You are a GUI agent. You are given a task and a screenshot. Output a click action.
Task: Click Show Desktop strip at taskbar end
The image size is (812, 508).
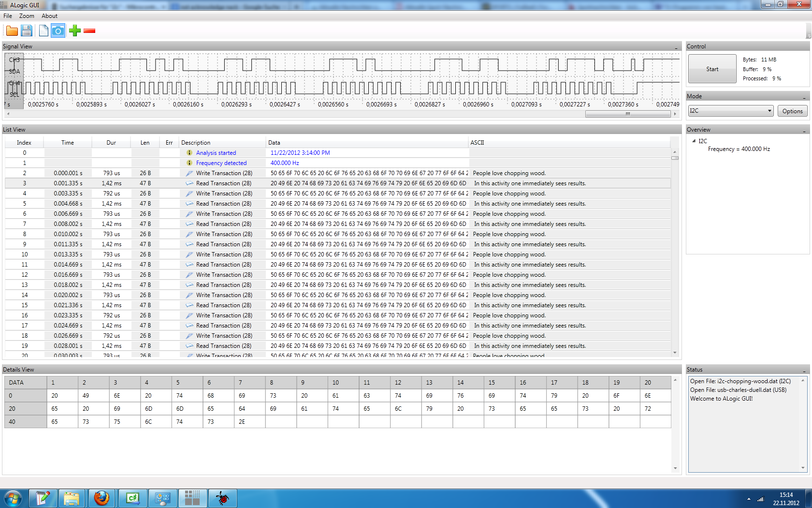click(809, 498)
